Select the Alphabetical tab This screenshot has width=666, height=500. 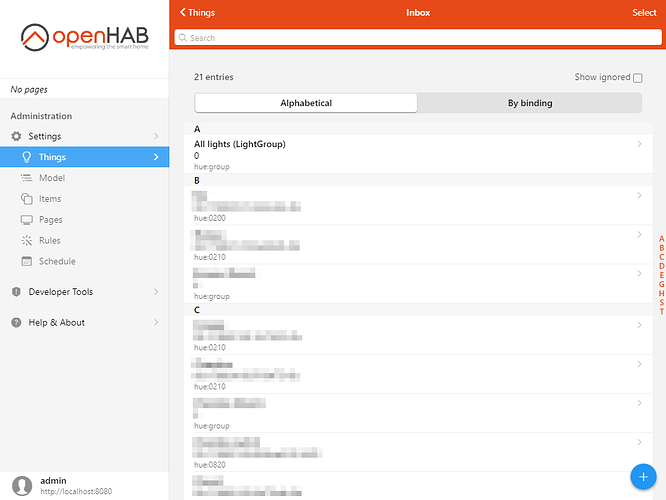tap(306, 103)
